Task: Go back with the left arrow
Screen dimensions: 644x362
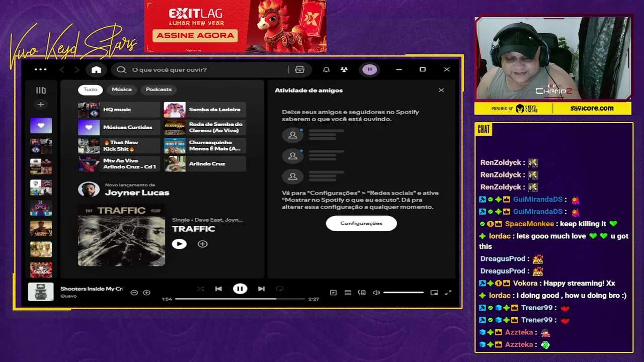Action: click(62, 70)
